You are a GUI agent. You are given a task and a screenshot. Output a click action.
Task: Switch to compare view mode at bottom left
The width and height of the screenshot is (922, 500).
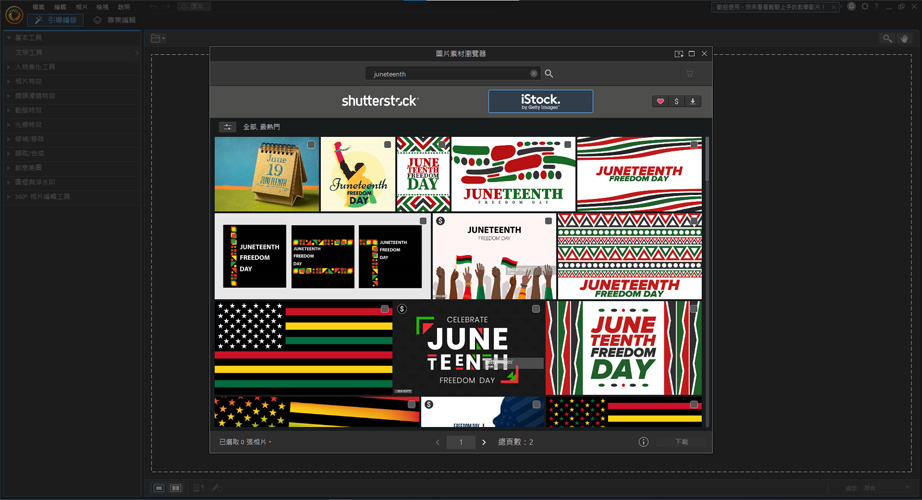pos(176,488)
